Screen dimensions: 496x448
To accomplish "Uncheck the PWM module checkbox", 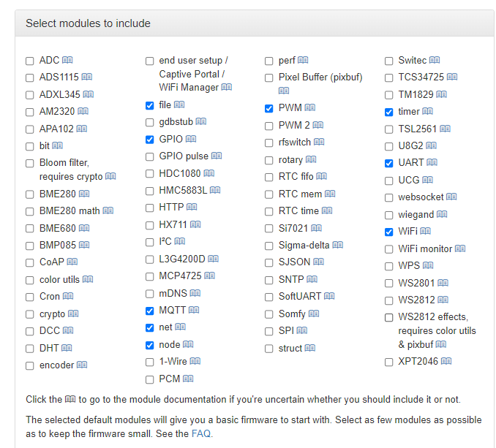I will [269, 109].
